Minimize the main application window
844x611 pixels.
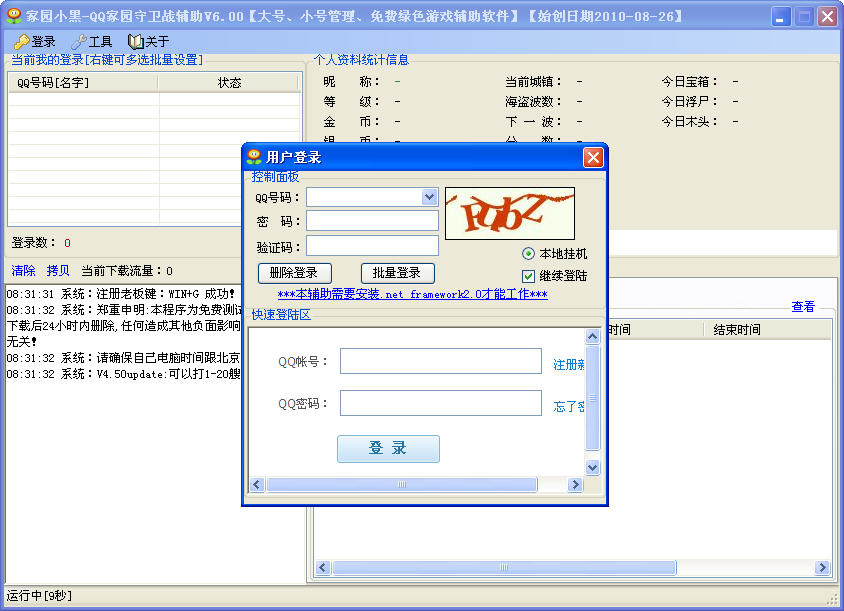780,17
